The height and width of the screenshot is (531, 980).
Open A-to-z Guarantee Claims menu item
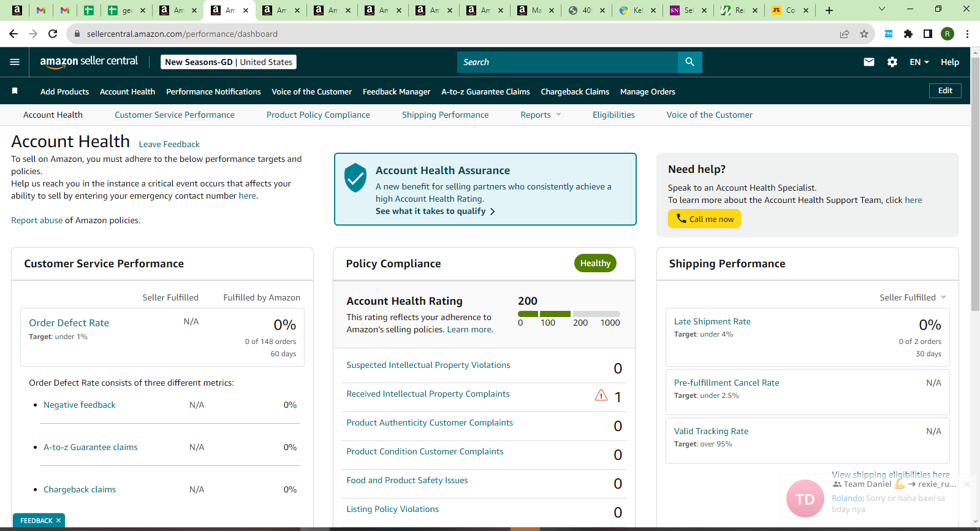coord(485,91)
